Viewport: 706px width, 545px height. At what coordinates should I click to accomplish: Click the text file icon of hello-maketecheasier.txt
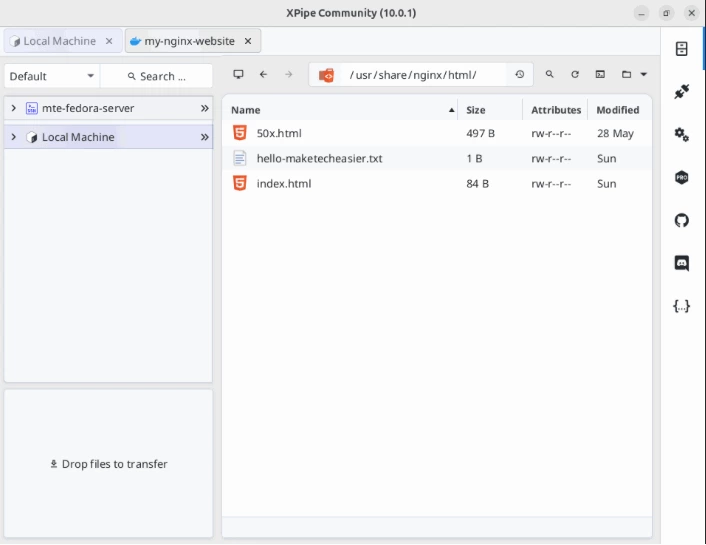tap(240, 158)
